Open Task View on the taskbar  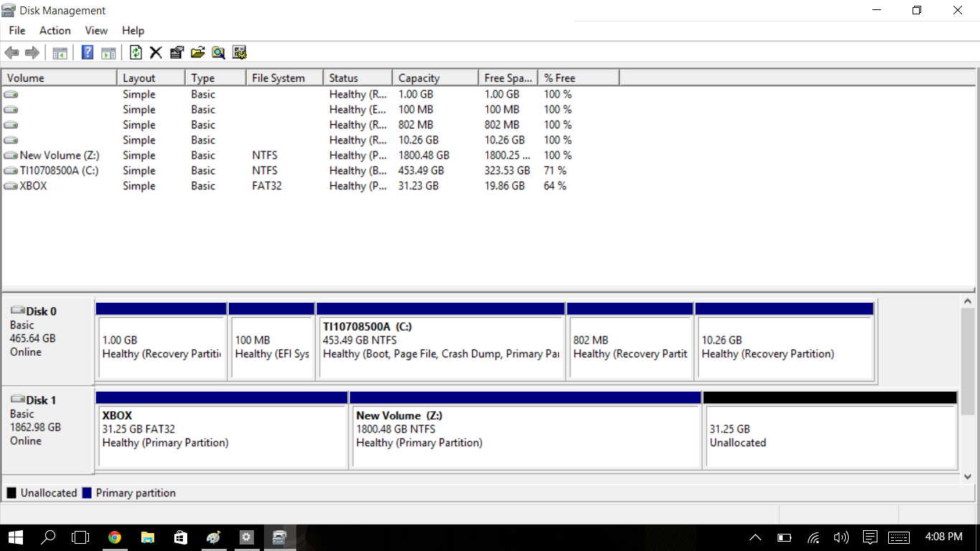(x=80, y=537)
